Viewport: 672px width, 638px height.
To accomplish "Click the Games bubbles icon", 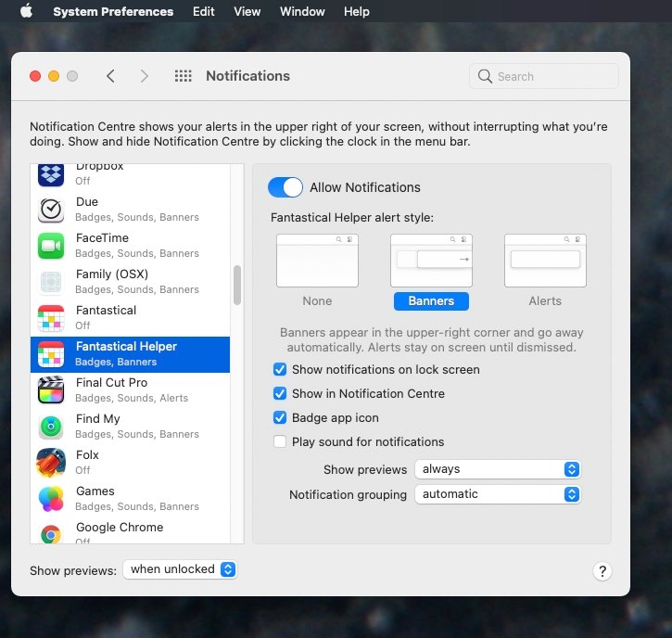I will (x=51, y=499).
